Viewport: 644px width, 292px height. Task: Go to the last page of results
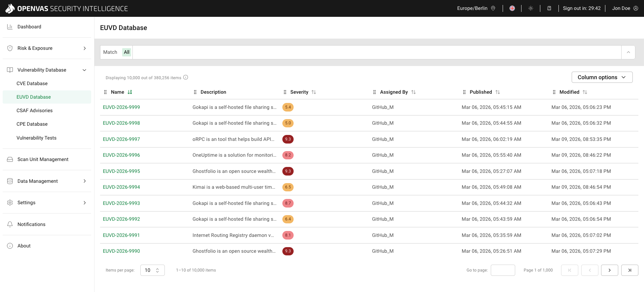point(629,270)
